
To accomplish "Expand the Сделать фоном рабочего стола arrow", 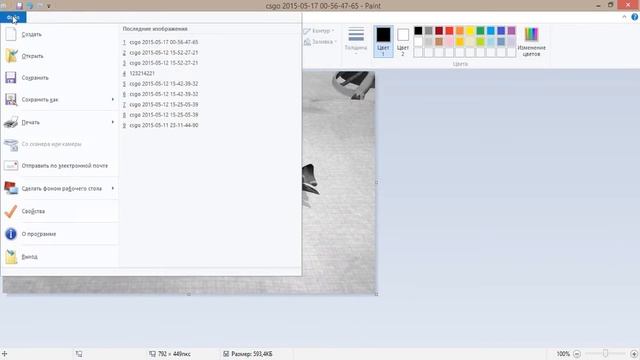I will coord(113,188).
